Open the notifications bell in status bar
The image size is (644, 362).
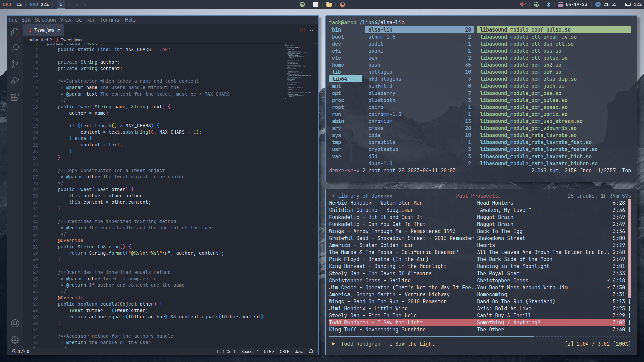coord(311,352)
